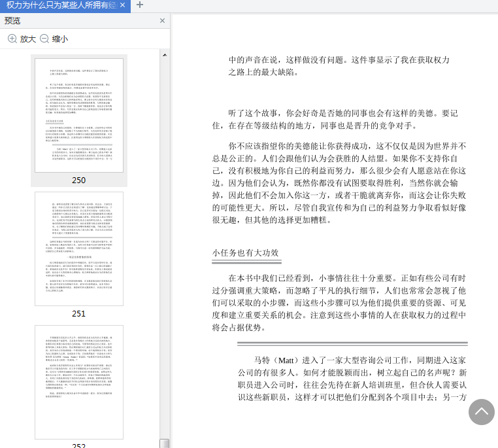Click the line 很无趣，但其他的选择更加糟糕
This screenshot has width=498, height=448.
coord(272,220)
